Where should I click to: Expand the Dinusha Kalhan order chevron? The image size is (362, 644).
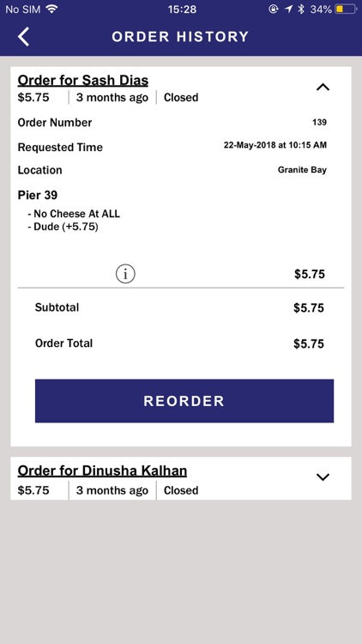[x=323, y=477]
